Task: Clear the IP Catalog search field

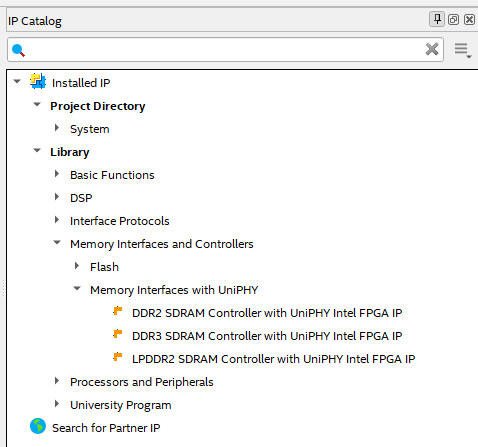Action: click(432, 49)
